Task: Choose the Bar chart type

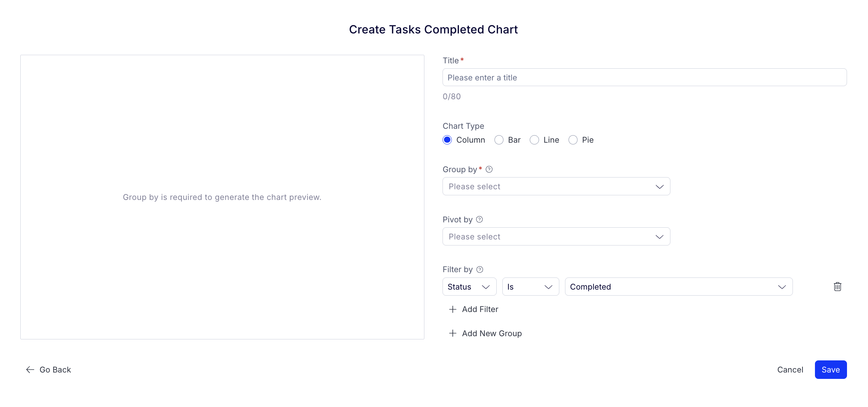Action: (x=499, y=140)
